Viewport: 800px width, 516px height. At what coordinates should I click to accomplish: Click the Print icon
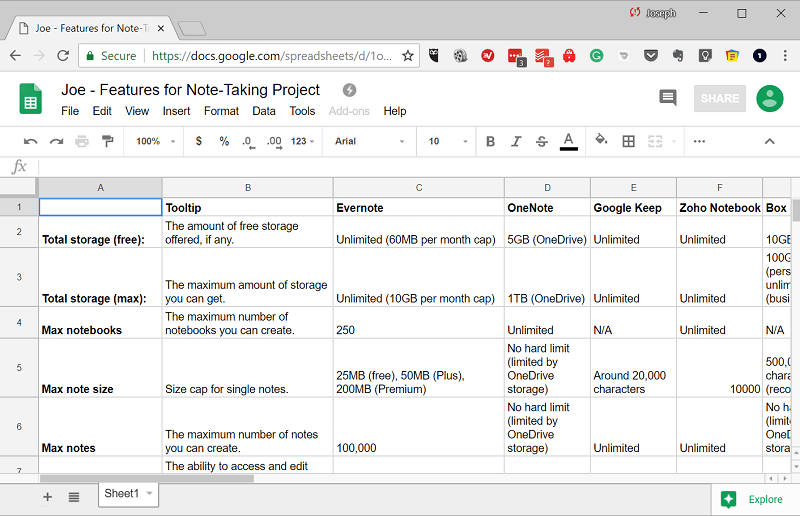[x=82, y=141]
